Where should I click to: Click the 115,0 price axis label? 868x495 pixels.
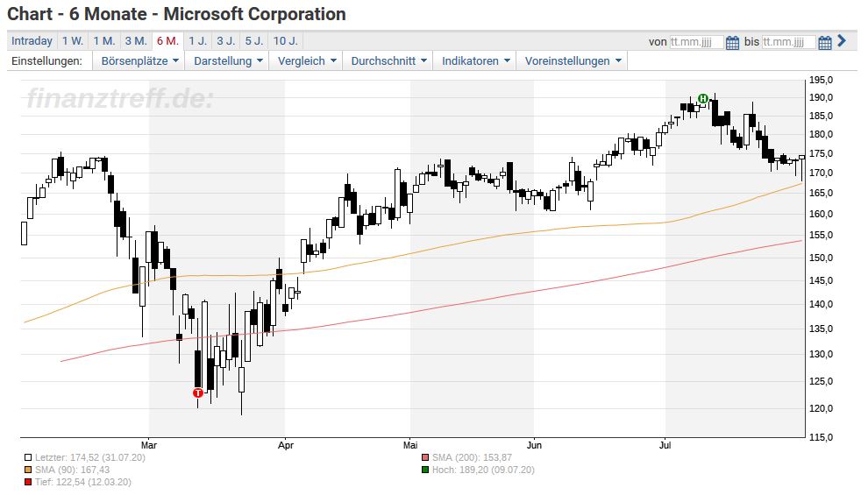(821, 437)
